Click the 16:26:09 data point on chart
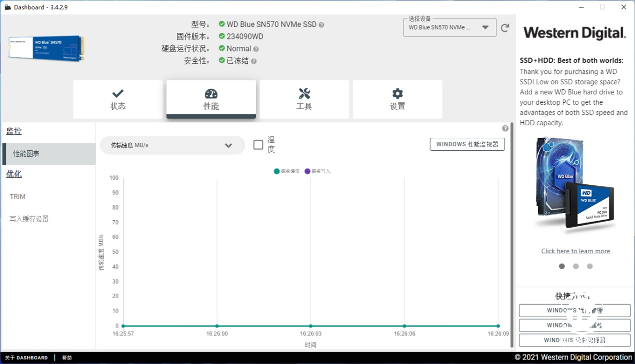635x364 pixels. coord(498,326)
